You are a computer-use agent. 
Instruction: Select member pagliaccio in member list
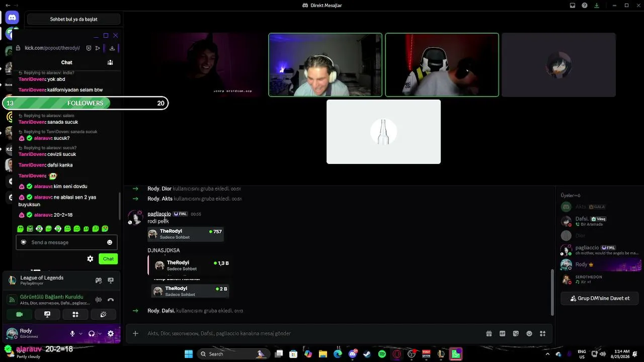tap(600, 250)
